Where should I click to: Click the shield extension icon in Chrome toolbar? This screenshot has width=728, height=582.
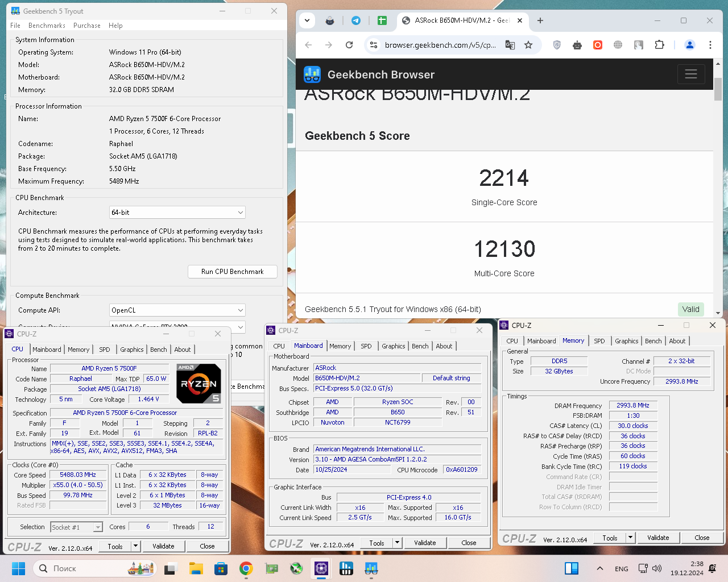557,45
